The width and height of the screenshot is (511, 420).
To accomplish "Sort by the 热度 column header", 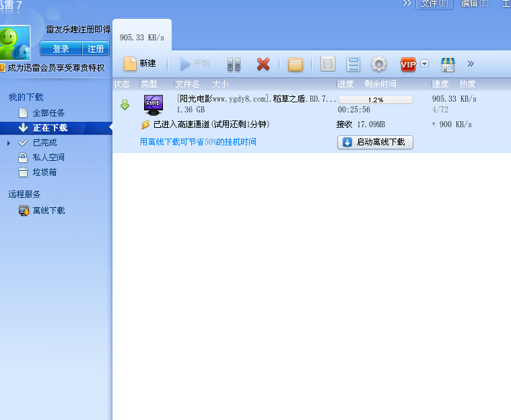I will click(467, 84).
